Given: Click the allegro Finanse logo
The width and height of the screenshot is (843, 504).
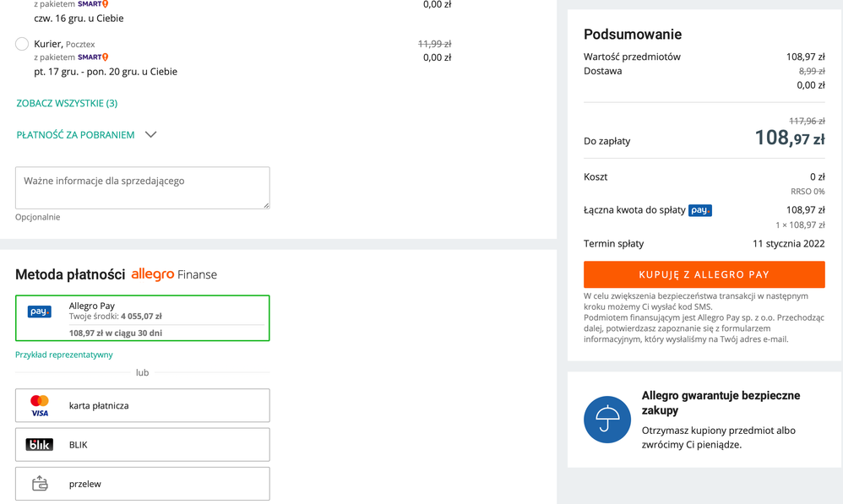Looking at the screenshot, I should coord(174,274).
